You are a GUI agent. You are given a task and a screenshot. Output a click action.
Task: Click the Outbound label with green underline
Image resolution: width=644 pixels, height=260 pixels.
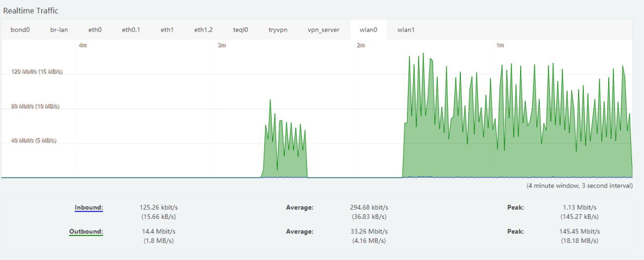tap(86, 232)
